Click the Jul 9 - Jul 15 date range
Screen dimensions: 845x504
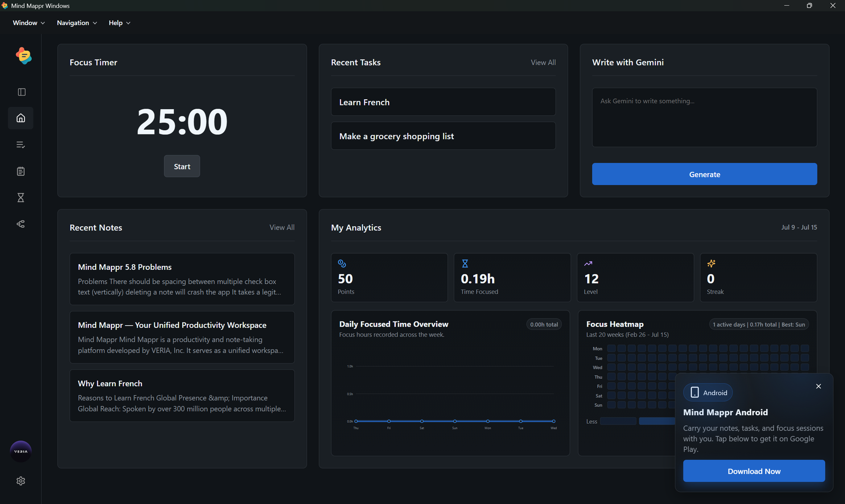pyautogui.click(x=799, y=227)
